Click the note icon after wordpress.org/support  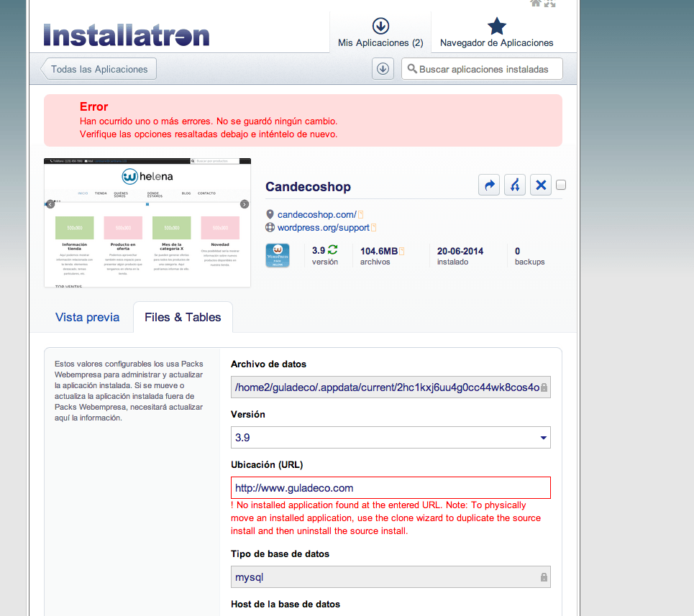(373, 227)
